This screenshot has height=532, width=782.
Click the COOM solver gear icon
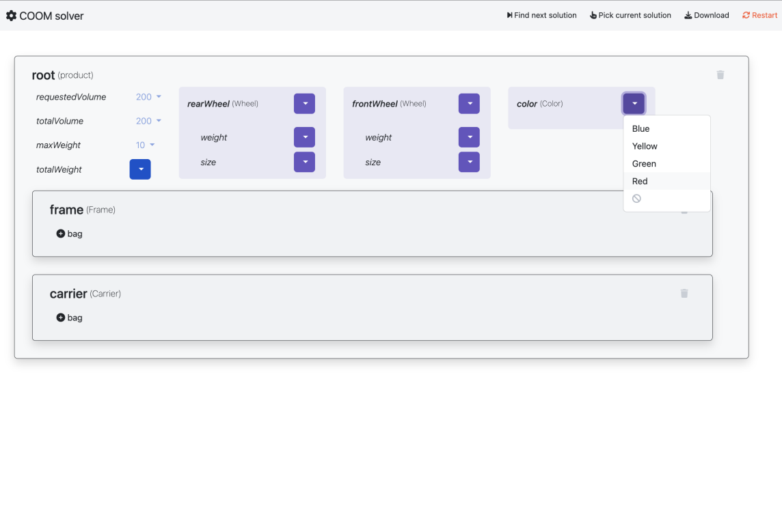point(11,16)
